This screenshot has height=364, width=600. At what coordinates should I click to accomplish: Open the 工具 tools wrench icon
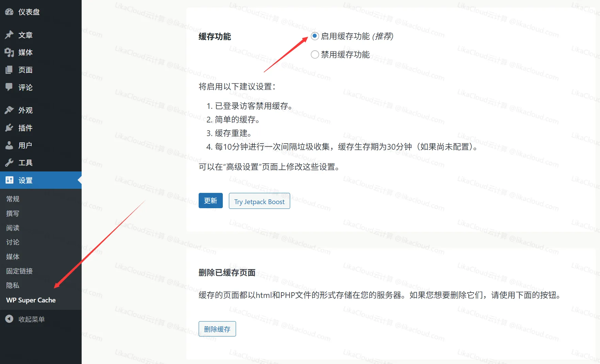(x=9, y=163)
